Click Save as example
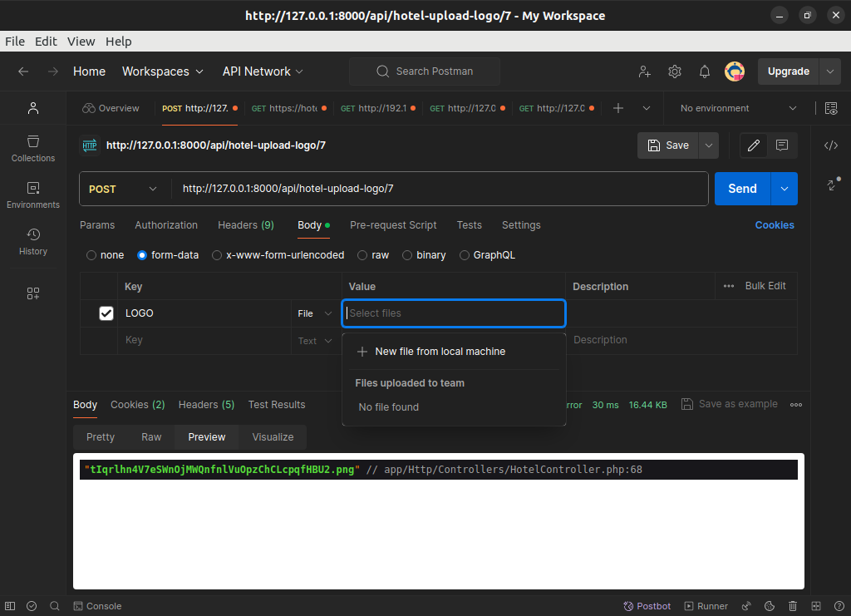The width and height of the screenshot is (851, 616). pyautogui.click(x=730, y=404)
